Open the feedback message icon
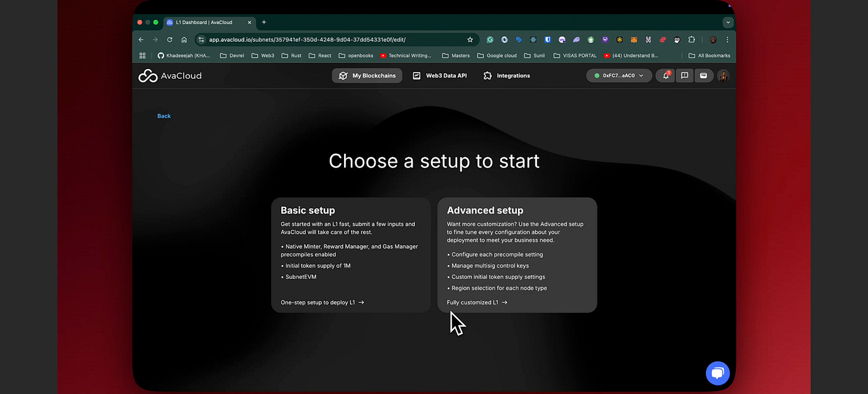The width and height of the screenshot is (868, 394). (x=684, y=76)
